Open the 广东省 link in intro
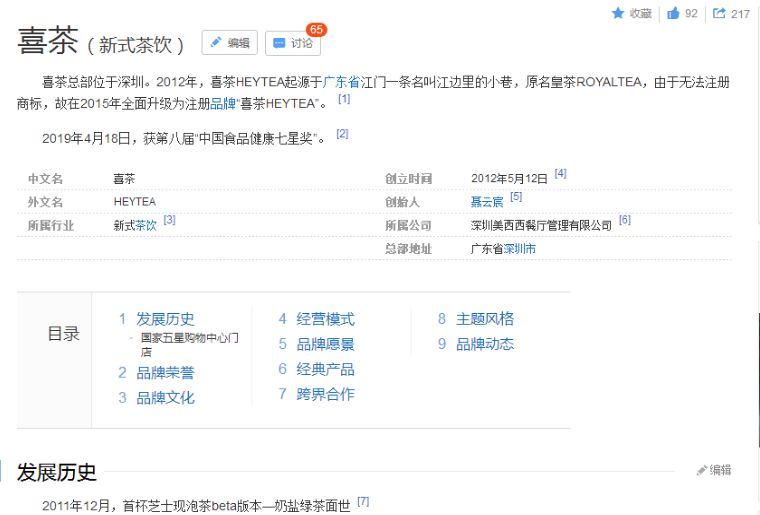Image resolution: width=760 pixels, height=515 pixels. pos(341,82)
